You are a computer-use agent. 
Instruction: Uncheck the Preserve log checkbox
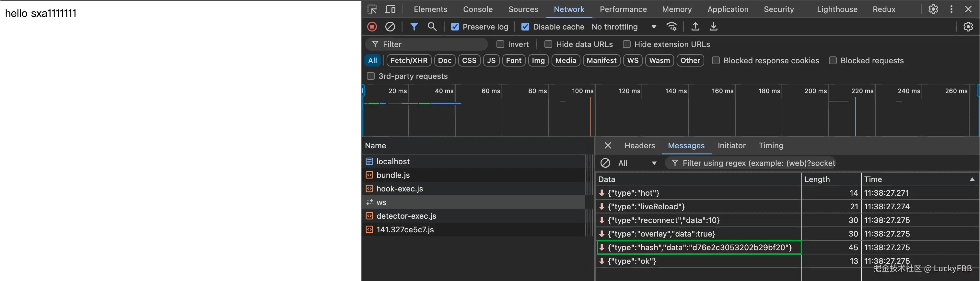(x=455, y=27)
